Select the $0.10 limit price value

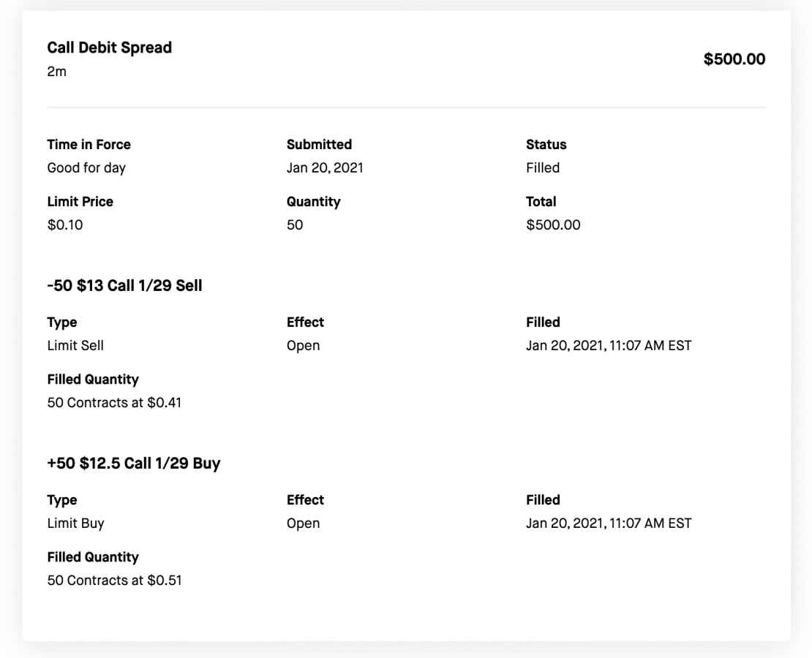64,224
